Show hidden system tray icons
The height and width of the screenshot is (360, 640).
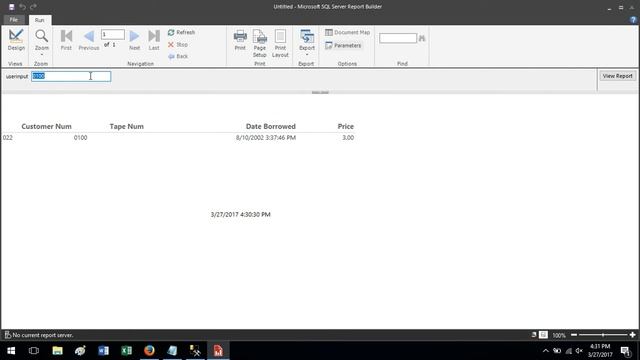click(546, 351)
